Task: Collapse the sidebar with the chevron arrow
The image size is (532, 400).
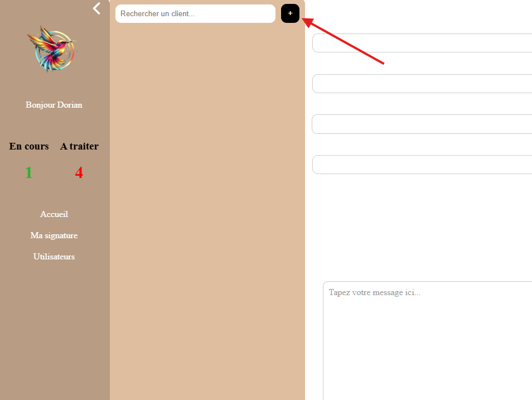Action: tap(97, 8)
